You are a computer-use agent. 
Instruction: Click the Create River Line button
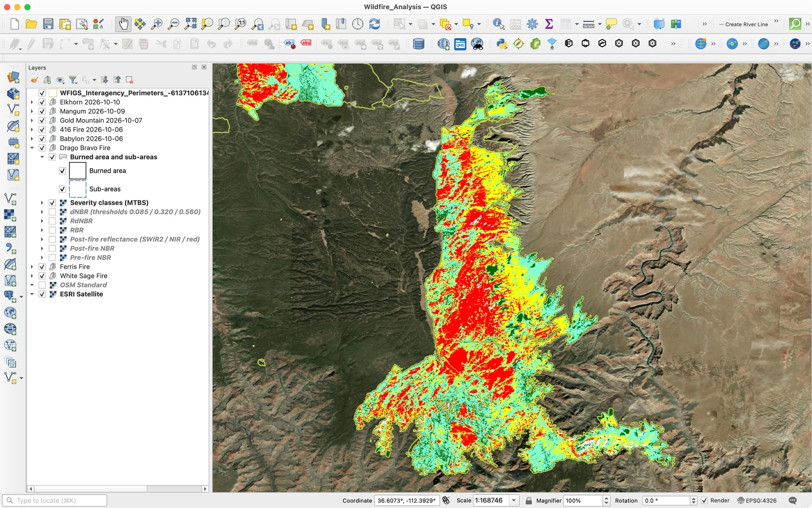click(743, 24)
